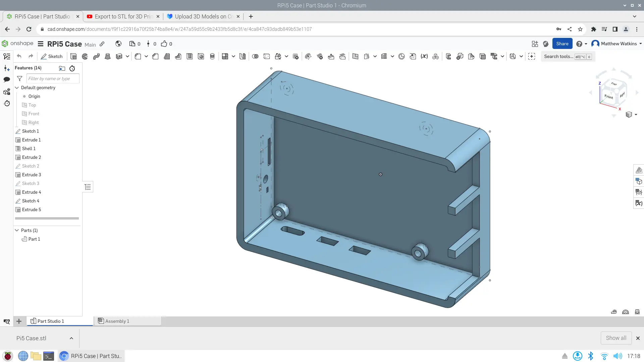644x362 pixels.
Task: Select the Loft tool
Action: tap(108, 56)
